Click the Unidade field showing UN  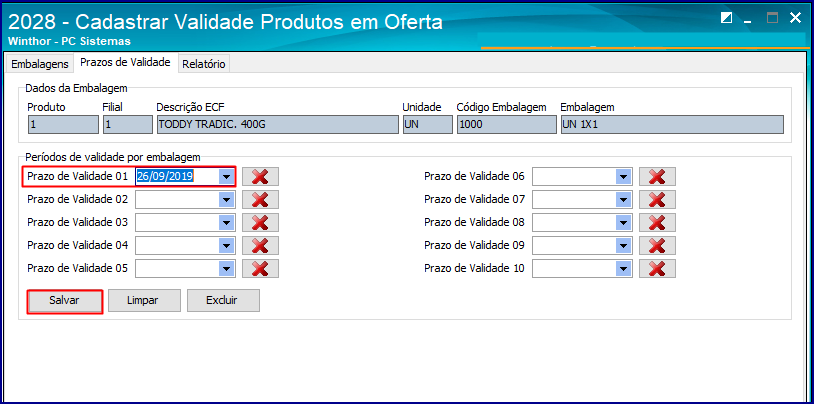click(428, 125)
